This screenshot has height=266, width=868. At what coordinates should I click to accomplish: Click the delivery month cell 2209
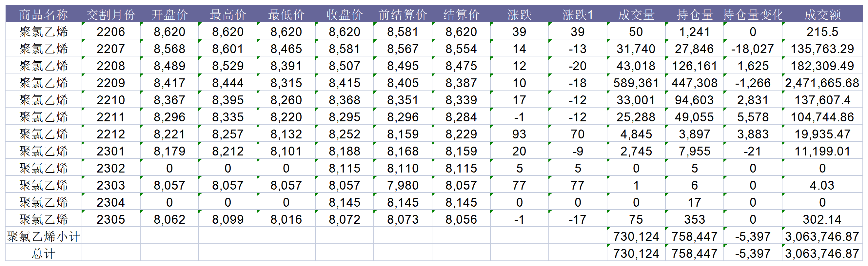(x=111, y=83)
